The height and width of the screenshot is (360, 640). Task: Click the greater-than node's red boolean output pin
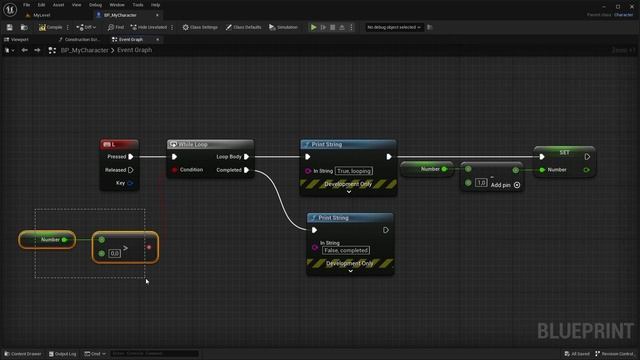click(x=149, y=247)
